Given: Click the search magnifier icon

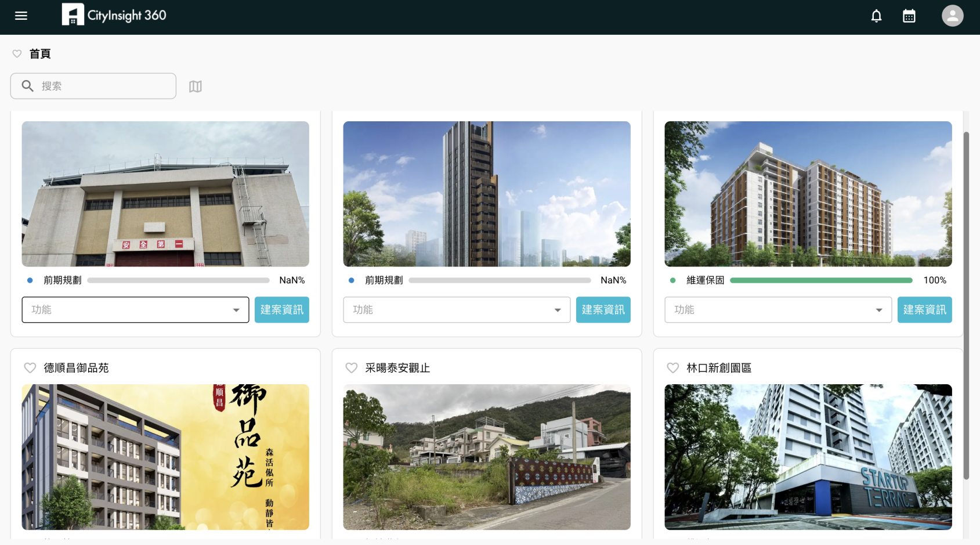Looking at the screenshot, I should [x=27, y=86].
